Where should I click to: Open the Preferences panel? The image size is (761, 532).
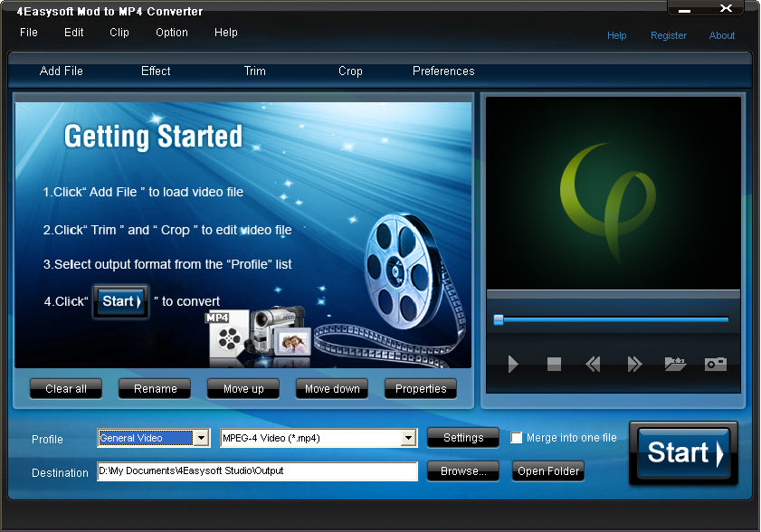443,71
